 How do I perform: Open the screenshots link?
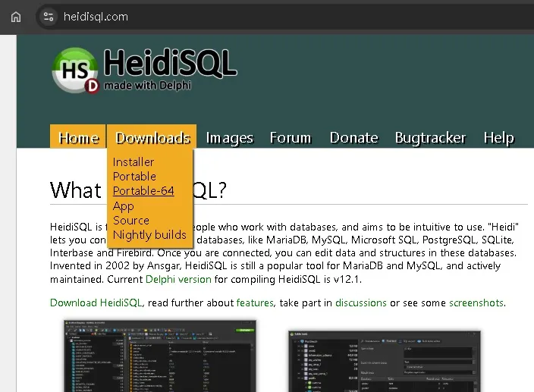(x=476, y=303)
